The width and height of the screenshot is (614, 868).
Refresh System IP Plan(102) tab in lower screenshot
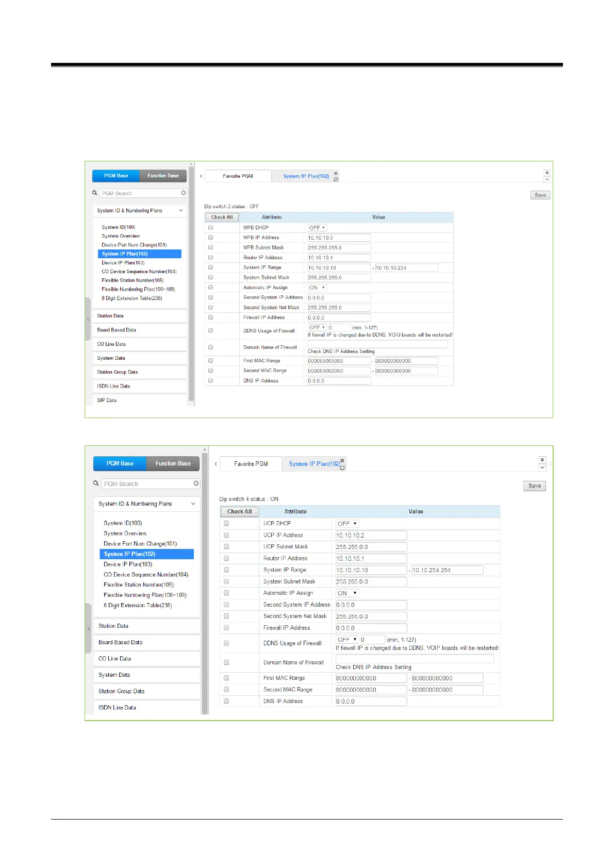[342, 468]
